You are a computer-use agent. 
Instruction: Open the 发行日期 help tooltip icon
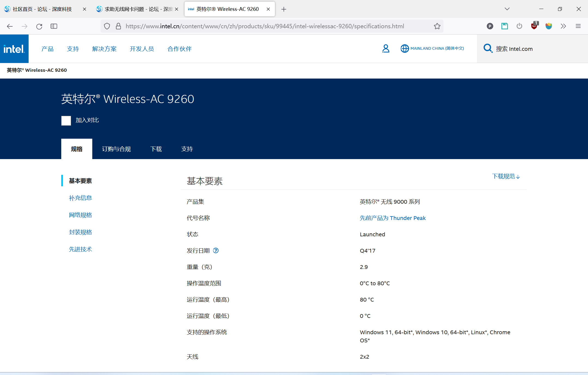[216, 250]
